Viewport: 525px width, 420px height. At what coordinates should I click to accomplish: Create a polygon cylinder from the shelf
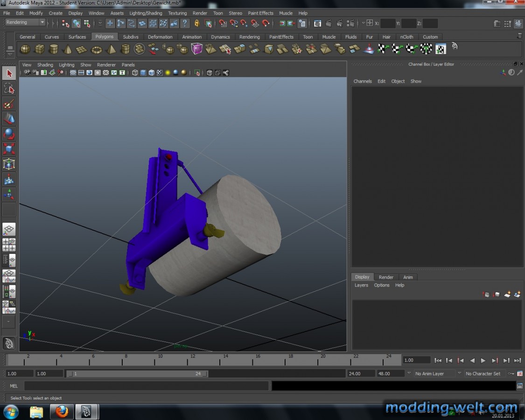pyautogui.click(x=54, y=49)
